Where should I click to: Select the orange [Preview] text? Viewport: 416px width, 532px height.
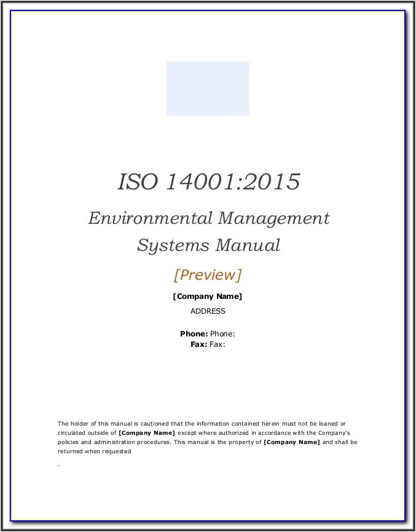pos(208,274)
